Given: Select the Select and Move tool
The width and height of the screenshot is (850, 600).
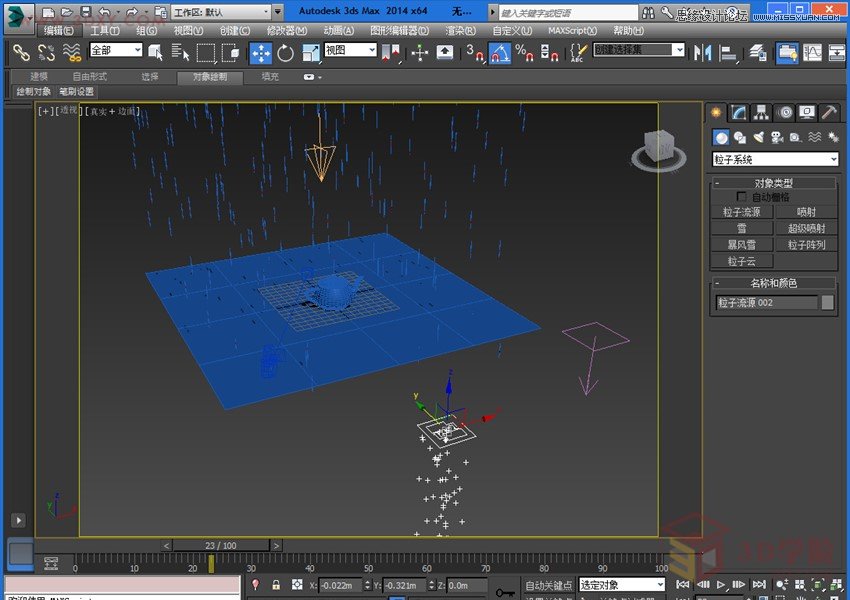Looking at the screenshot, I should [x=261, y=54].
